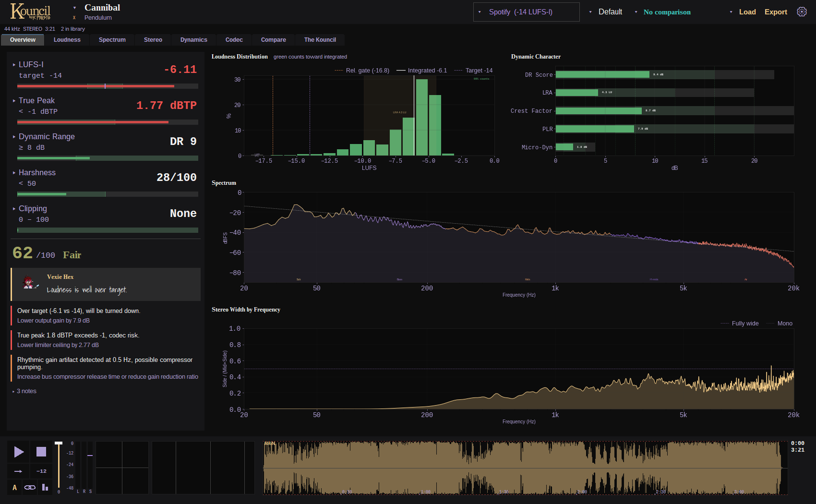Click 'Lower output gain by 7.9 dB' suggestion
Viewport: 816px width, 504px height.
[x=54, y=321]
